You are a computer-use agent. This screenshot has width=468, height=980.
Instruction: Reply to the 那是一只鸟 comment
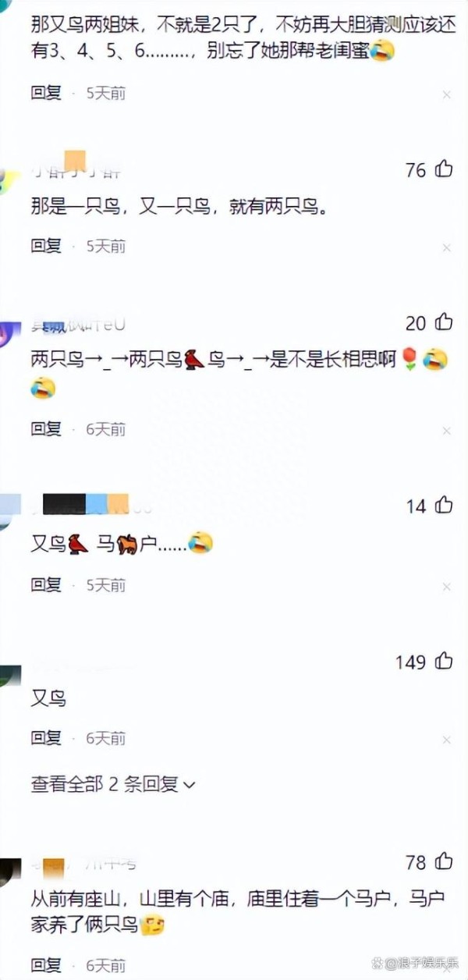[x=46, y=246]
